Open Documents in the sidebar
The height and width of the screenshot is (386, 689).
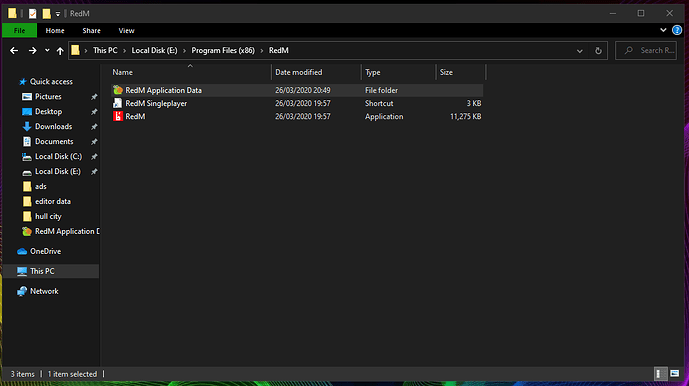pos(54,141)
